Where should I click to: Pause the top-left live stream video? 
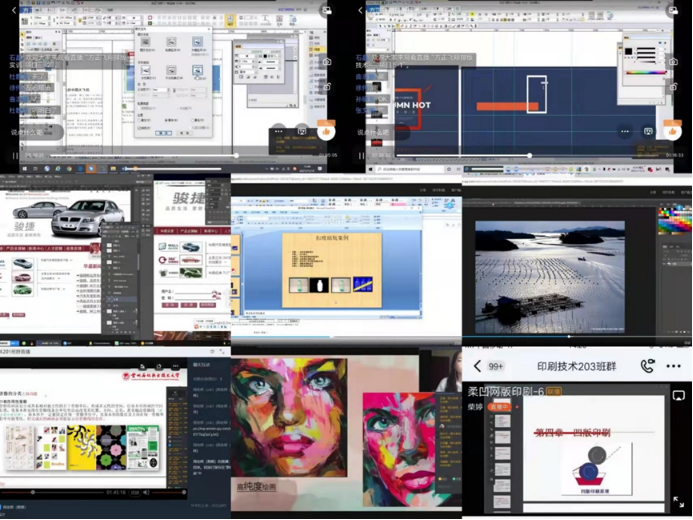[x=14, y=155]
